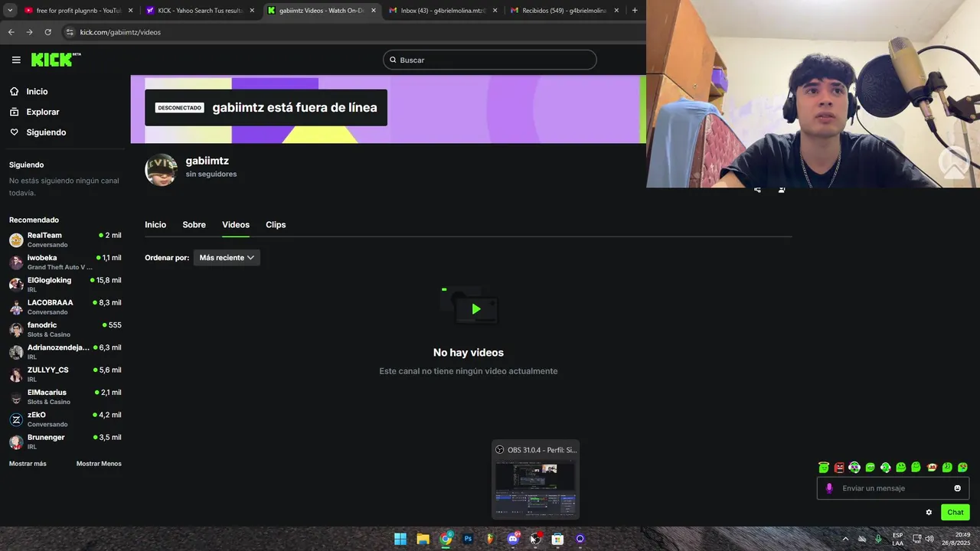Screen dimensions: 980x551
Task: Switch to the Inicio channel tab
Action: tap(155, 225)
